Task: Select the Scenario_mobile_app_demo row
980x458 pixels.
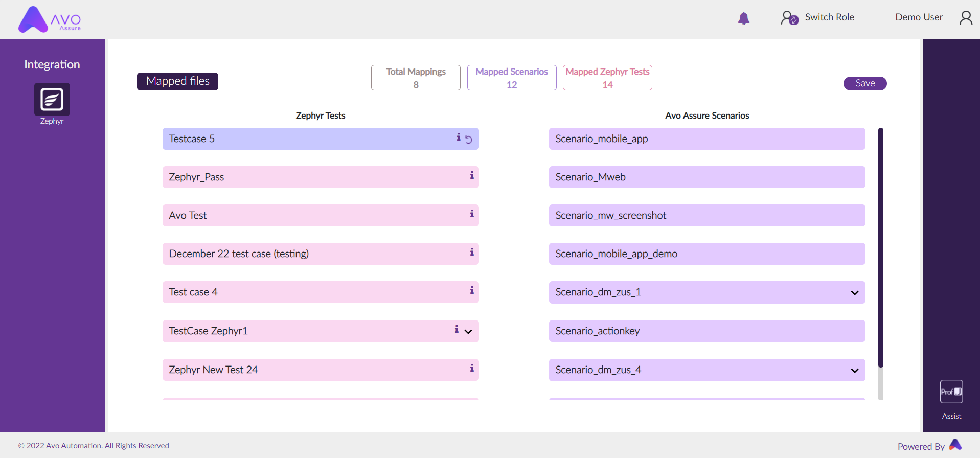Action: tap(707, 254)
